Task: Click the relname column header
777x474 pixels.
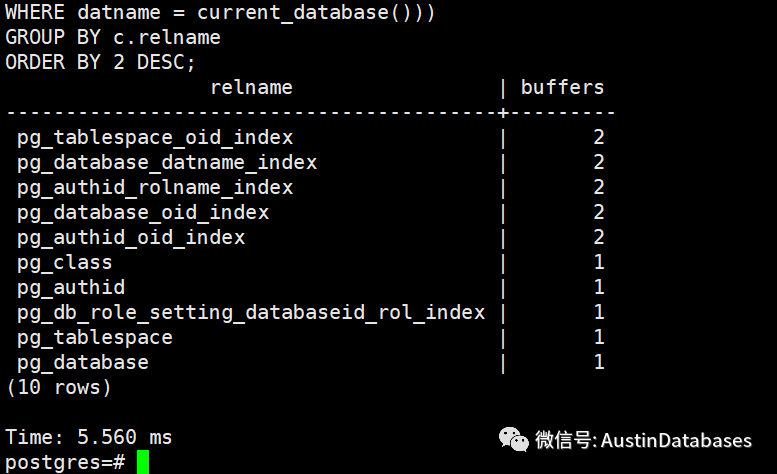Action: coord(251,87)
